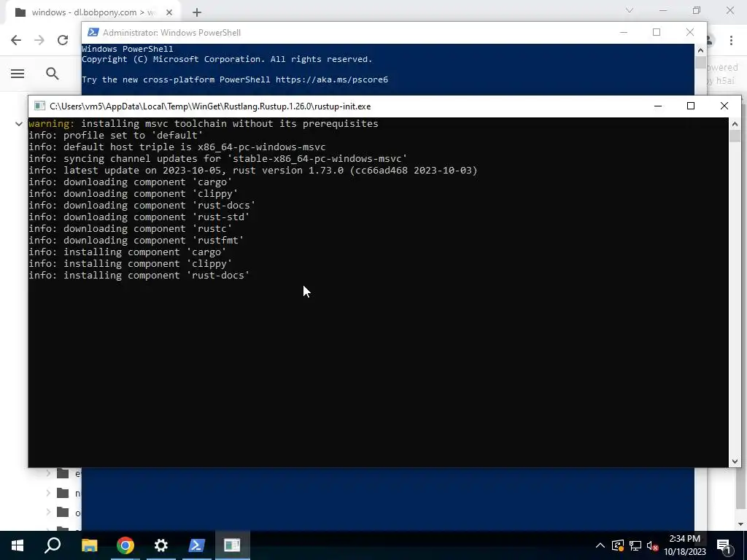Open taskbar search magnifier

click(53, 545)
